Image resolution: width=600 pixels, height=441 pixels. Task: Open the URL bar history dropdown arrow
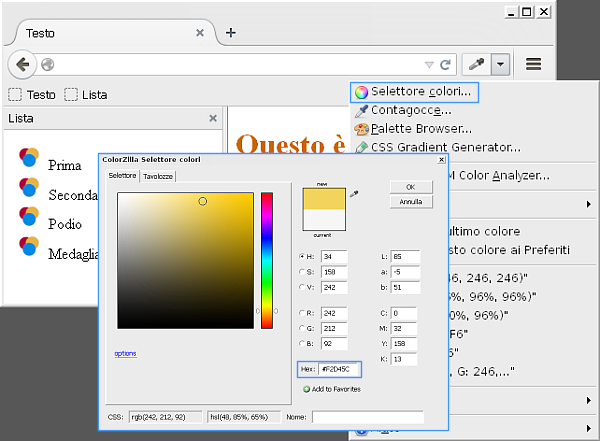[429, 64]
